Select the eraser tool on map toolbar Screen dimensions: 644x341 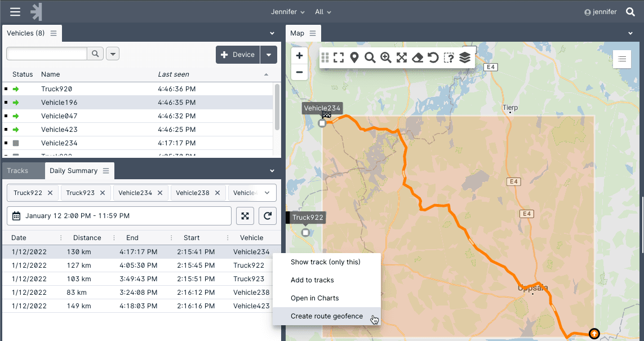coord(418,57)
